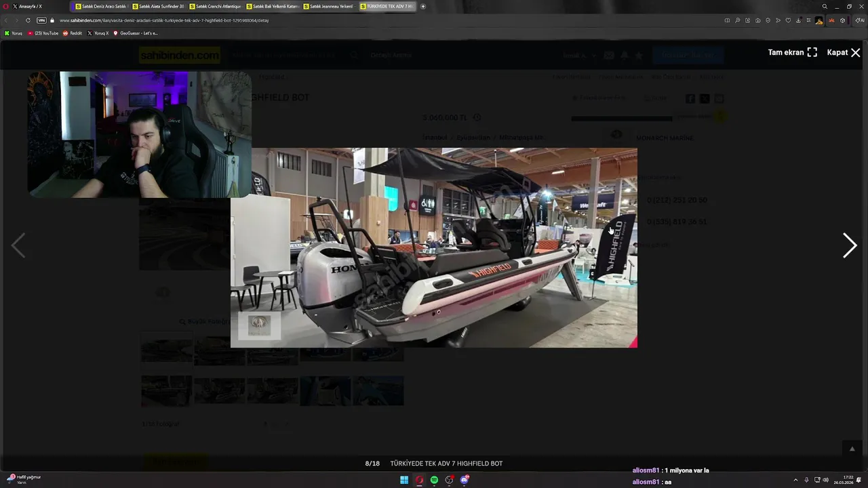
Task: Open Discord from the taskbar
Action: [x=465, y=480]
